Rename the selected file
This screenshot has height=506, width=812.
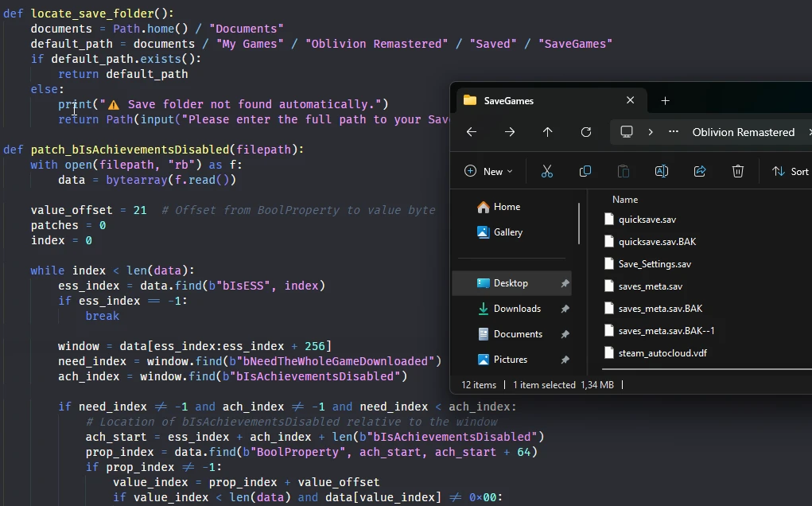662,171
